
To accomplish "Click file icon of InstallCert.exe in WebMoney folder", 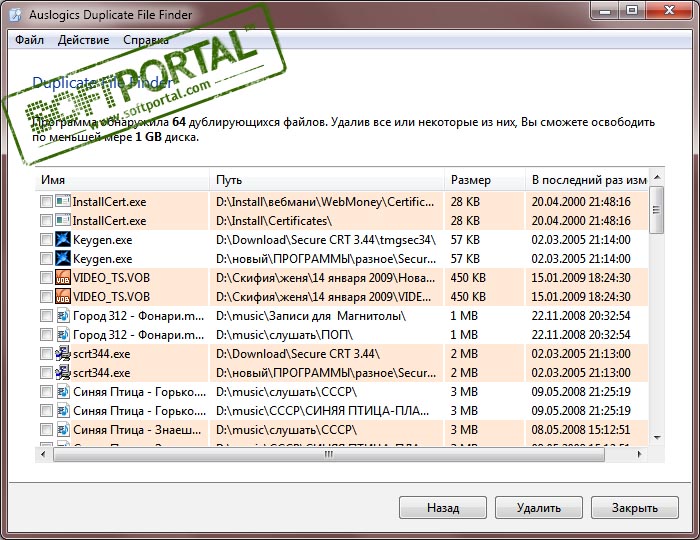I will (63, 201).
